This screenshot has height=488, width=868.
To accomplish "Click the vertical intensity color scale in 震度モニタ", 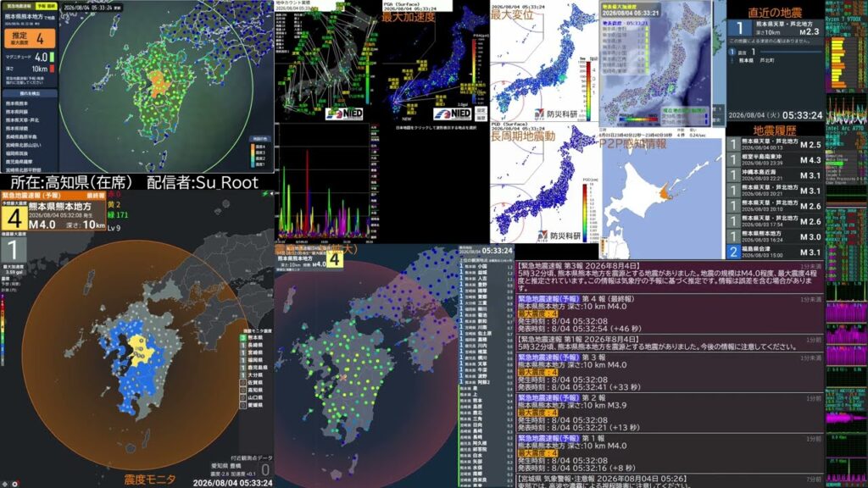I will [3, 330].
